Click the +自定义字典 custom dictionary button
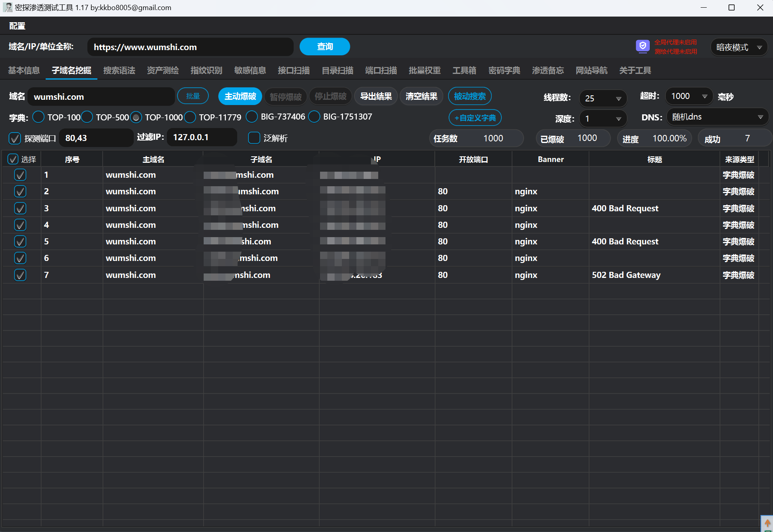 475,118
